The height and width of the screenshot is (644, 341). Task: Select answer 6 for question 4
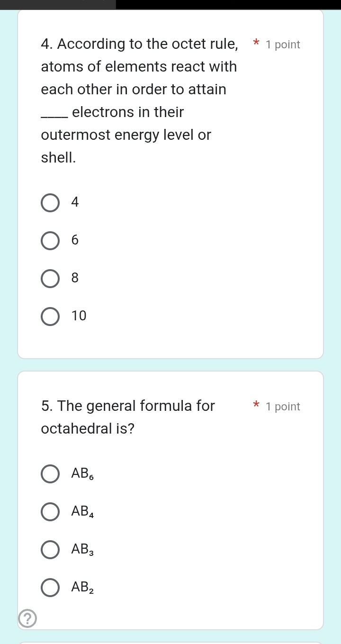[x=50, y=240]
